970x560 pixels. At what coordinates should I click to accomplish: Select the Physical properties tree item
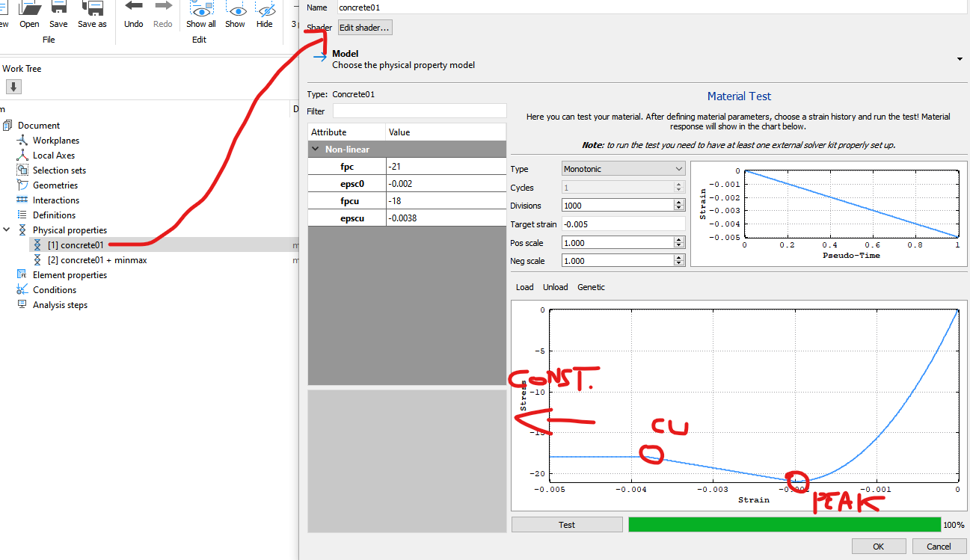coord(70,230)
